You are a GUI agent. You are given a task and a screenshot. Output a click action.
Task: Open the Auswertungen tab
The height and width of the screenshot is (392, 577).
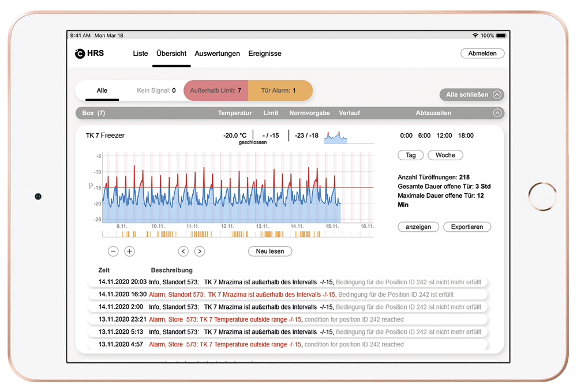[217, 54]
